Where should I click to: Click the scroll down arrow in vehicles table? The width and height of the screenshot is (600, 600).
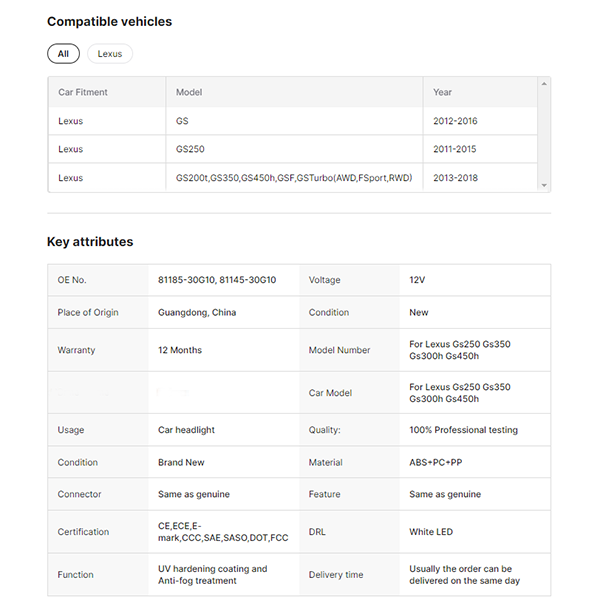(544, 185)
